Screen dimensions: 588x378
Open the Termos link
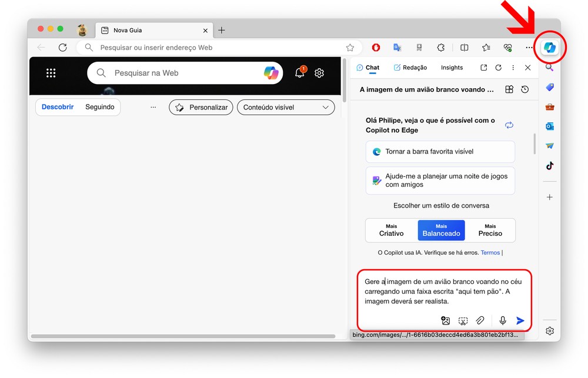point(490,253)
